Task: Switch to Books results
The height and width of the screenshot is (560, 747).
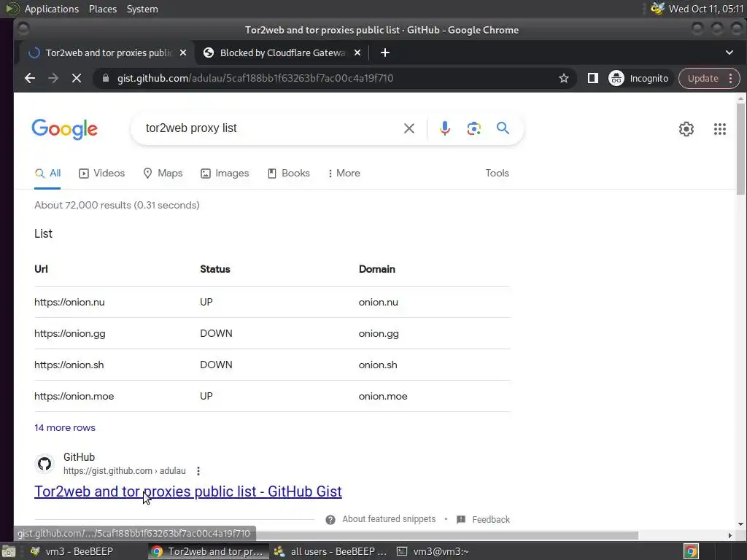Action: coord(288,174)
